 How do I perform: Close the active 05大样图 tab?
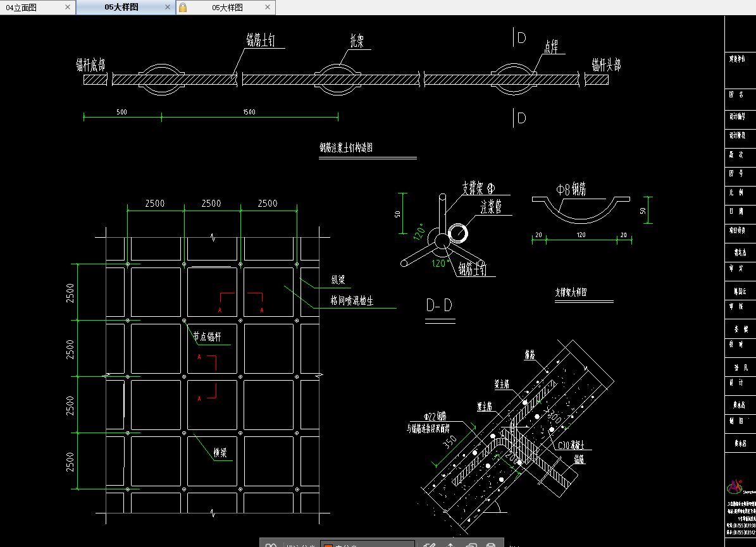coord(167,7)
